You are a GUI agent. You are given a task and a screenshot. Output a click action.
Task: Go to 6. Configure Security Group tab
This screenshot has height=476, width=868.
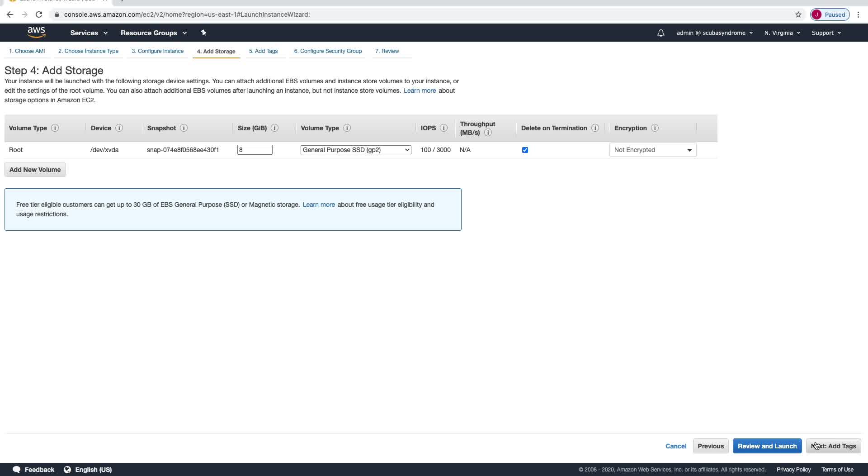tap(328, 51)
